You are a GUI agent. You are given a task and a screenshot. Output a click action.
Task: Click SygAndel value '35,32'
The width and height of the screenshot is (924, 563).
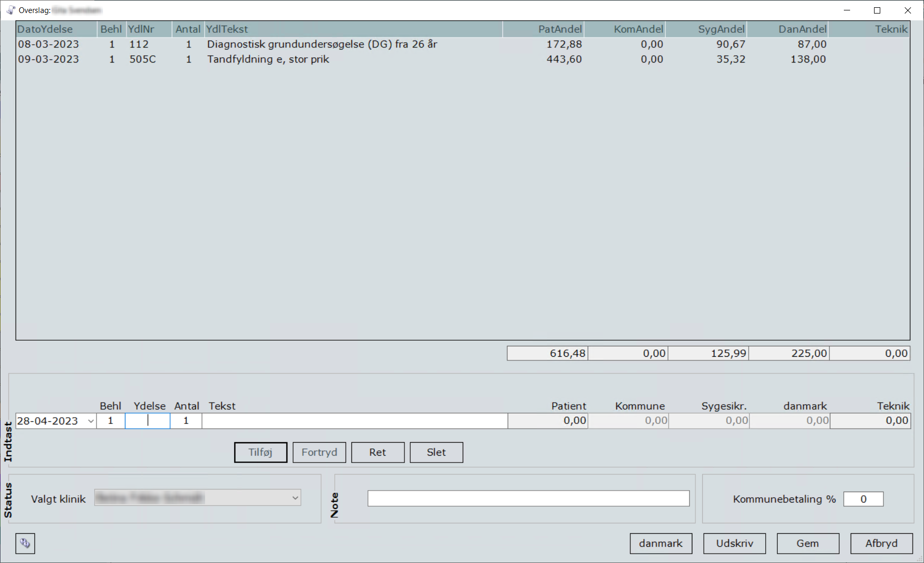click(731, 59)
